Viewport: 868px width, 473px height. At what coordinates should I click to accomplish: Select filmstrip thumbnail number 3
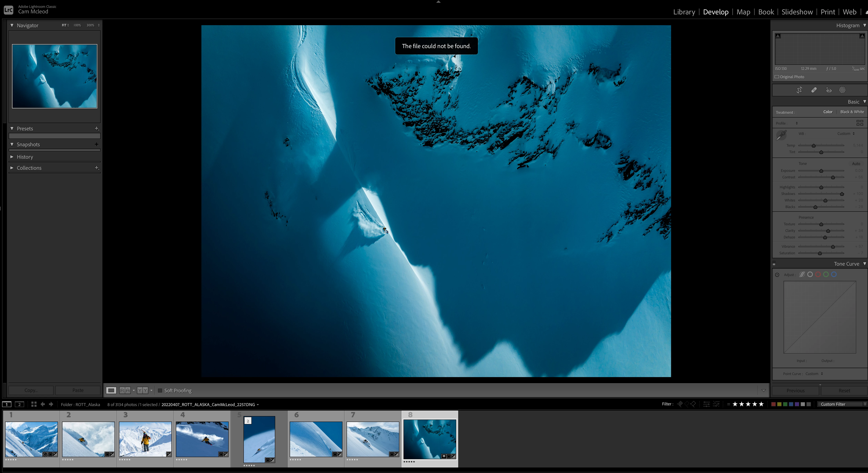click(x=145, y=439)
